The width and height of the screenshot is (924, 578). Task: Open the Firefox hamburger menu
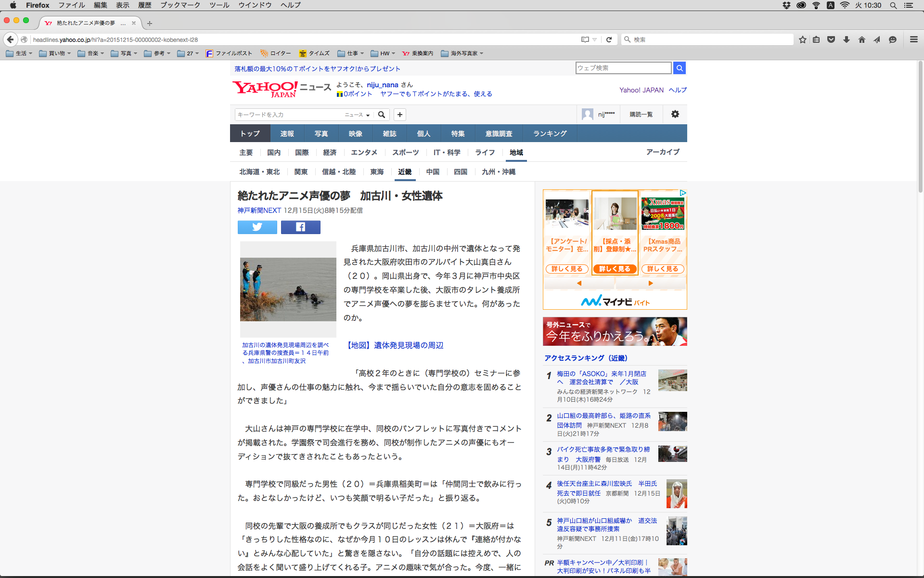(x=913, y=39)
